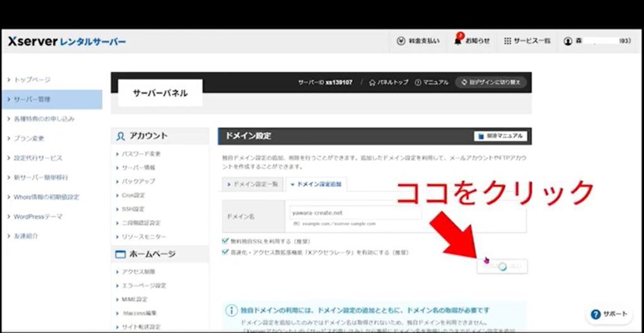This screenshot has height=333, width=644.
Task: Open 関連マニュアル button
Action: click(501, 136)
